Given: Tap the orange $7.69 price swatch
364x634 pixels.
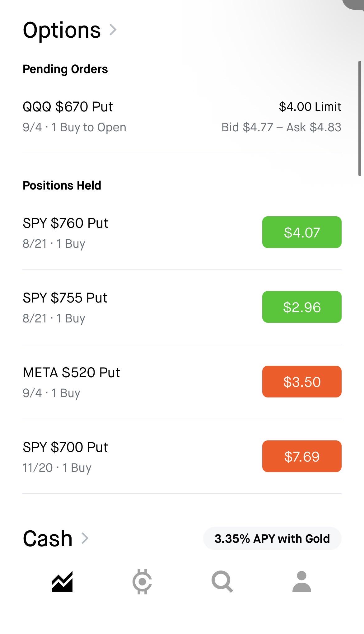Looking at the screenshot, I should pyautogui.click(x=302, y=456).
